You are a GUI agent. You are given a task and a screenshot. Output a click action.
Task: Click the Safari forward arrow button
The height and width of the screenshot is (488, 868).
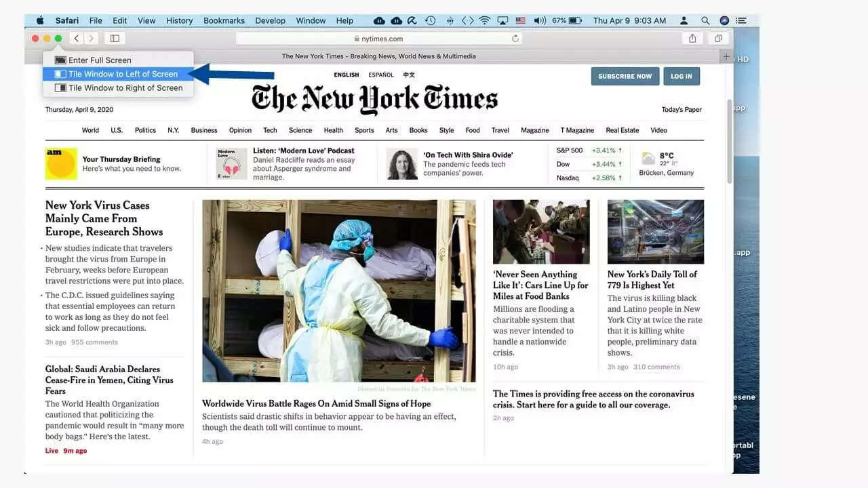click(x=92, y=39)
